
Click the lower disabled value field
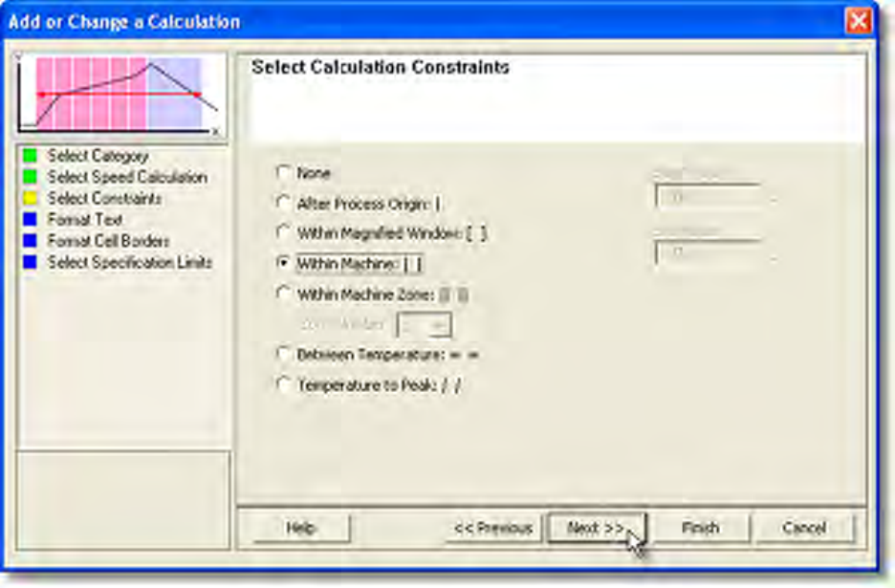709,251
